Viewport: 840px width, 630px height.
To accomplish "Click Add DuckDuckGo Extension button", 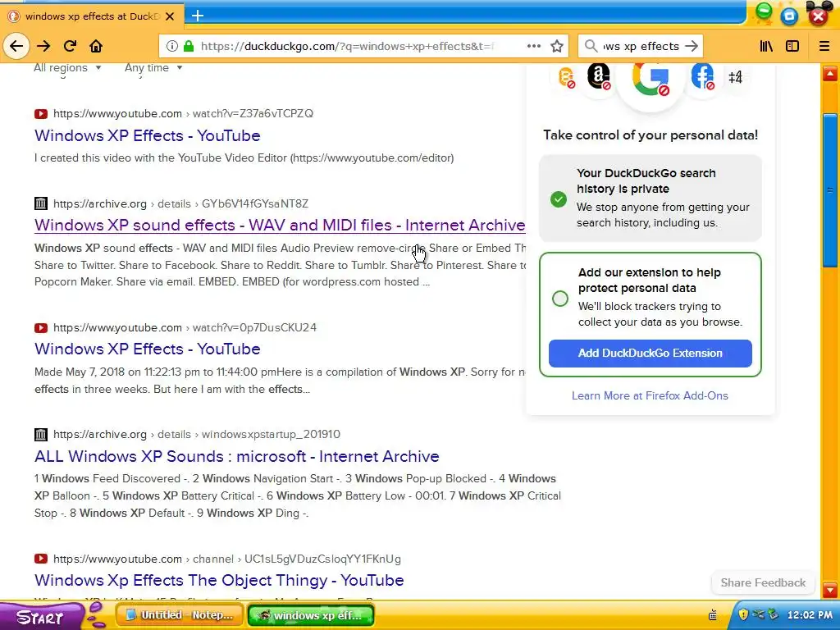I will [x=650, y=353].
